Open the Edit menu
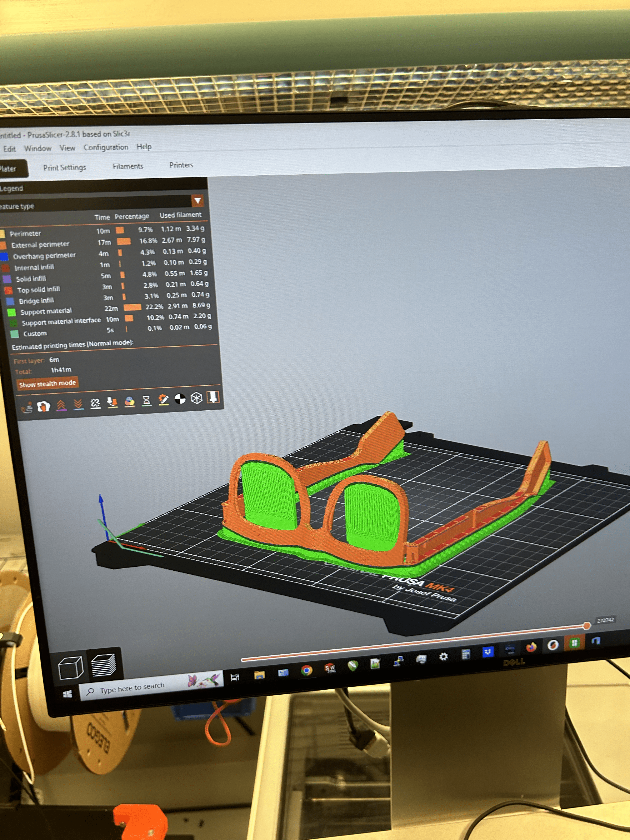 10,149
